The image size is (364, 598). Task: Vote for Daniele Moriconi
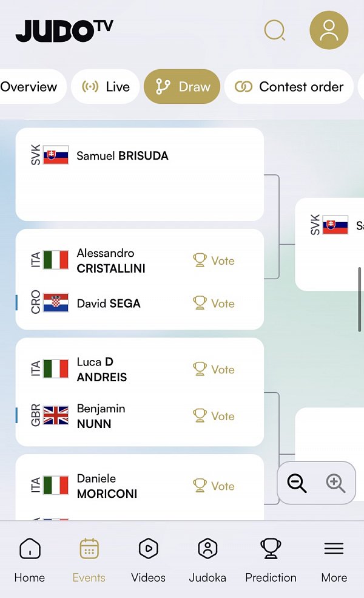pos(214,486)
